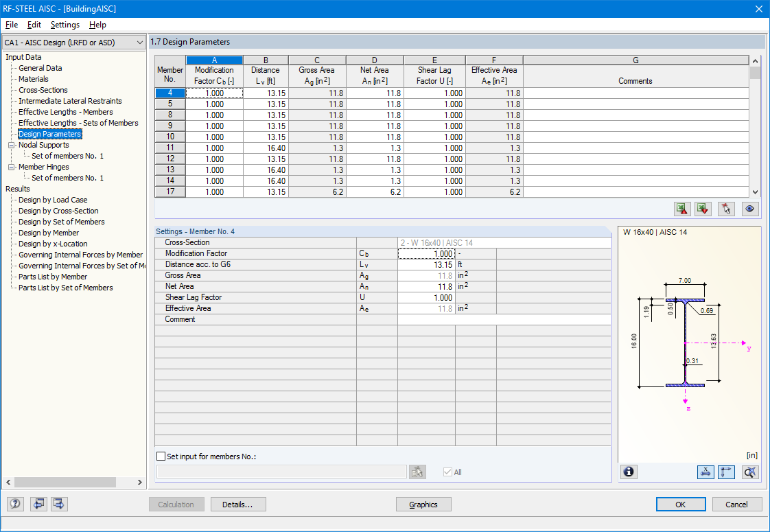Enable Set input for members No. checkbox
Screen dimensions: 770x532
(x=161, y=455)
